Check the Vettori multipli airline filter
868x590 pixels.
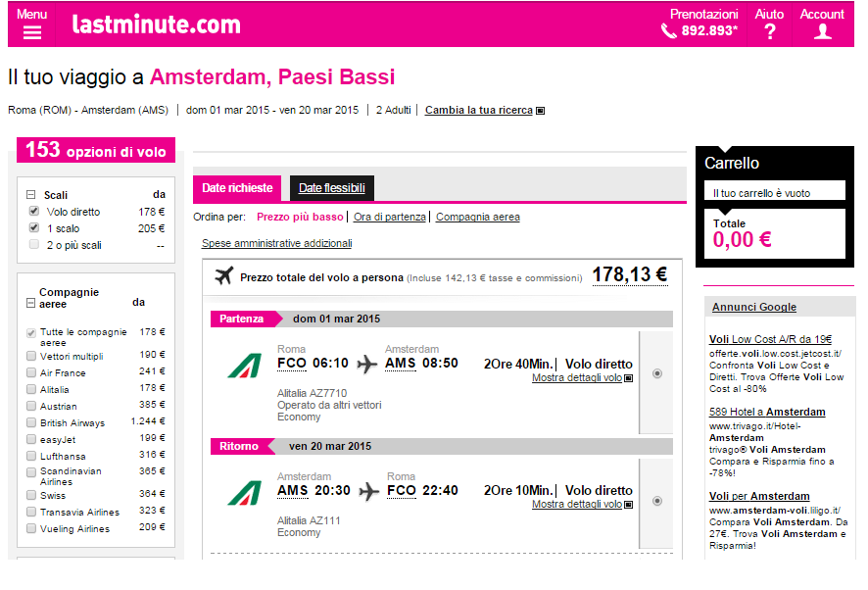click(31, 356)
